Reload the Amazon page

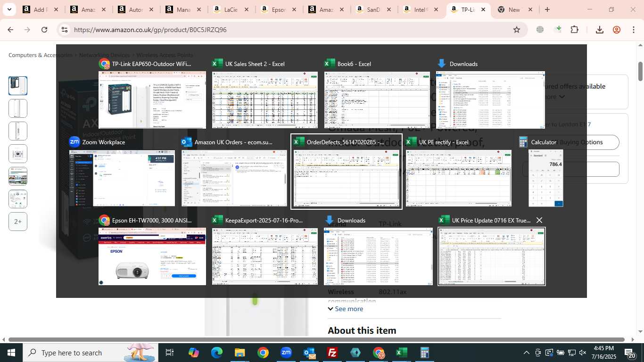click(x=44, y=30)
